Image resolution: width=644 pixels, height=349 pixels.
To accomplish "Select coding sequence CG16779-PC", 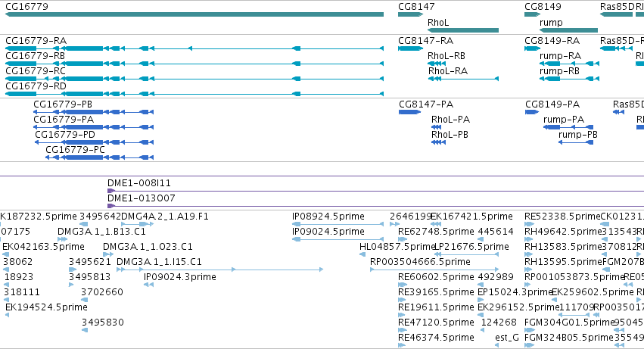I will point(99,158).
